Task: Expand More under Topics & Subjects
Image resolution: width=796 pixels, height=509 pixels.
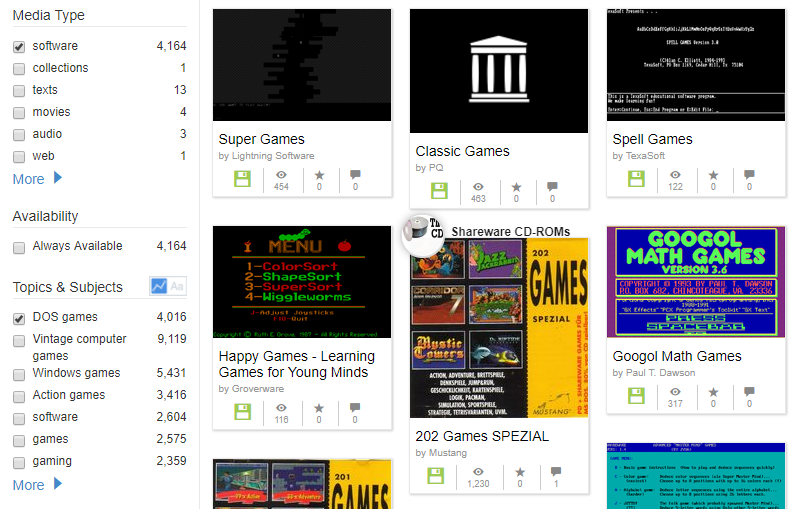Action: [37, 485]
